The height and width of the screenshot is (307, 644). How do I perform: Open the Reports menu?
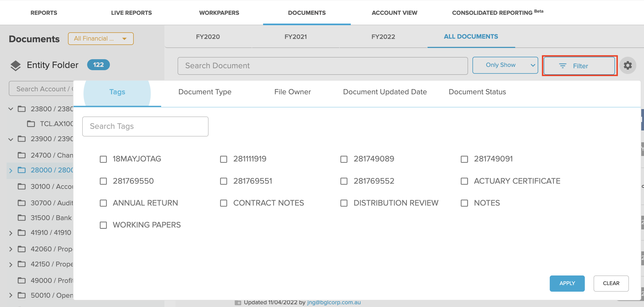44,13
